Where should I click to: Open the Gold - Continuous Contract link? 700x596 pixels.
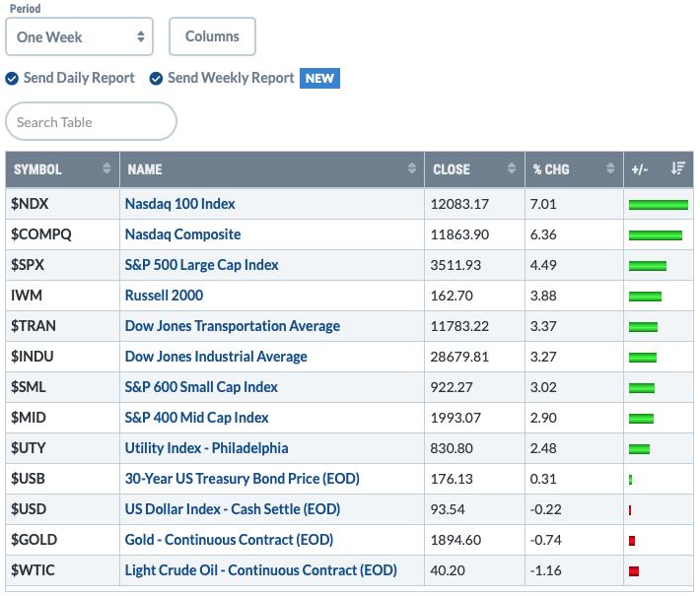[229, 540]
